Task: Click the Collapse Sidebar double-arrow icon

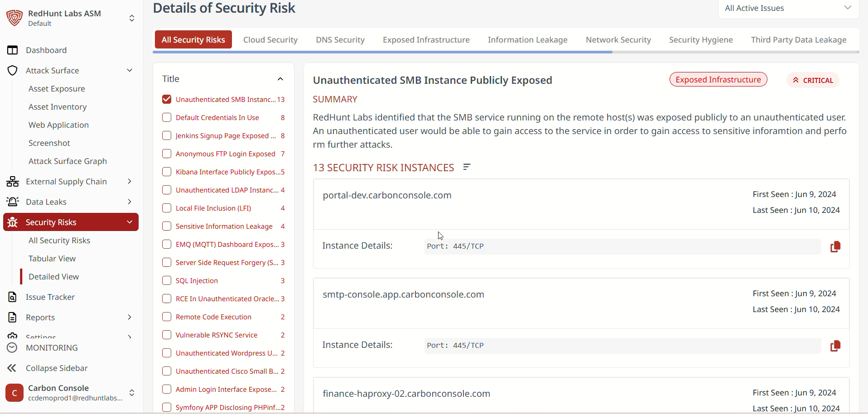Action: (12, 368)
